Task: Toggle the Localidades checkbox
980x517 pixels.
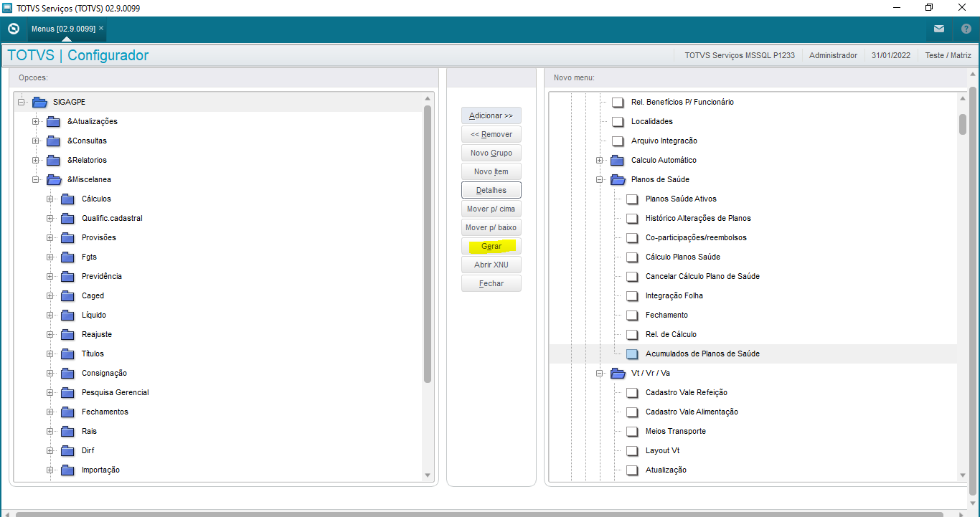Action: pos(618,121)
